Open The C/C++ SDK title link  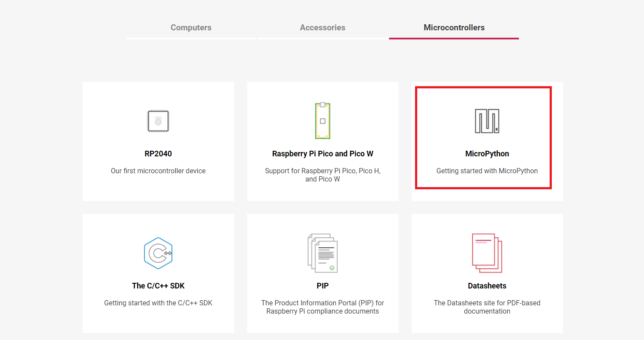pyautogui.click(x=158, y=286)
